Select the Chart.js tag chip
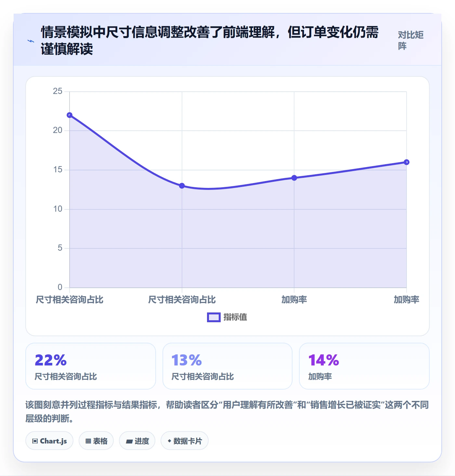 [x=49, y=441]
